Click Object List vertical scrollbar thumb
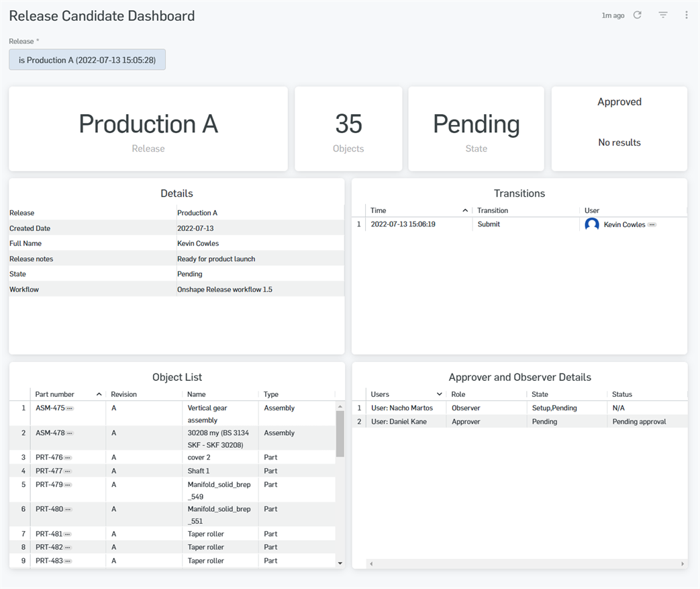The width and height of the screenshot is (700, 589). pyautogui.click(x=340, y=433)
